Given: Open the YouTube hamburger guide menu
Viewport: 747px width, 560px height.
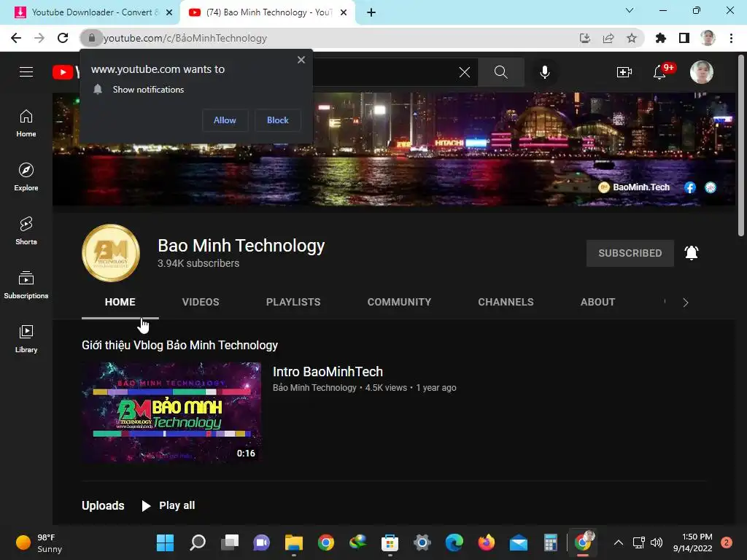Looking at the screenshot, I should click(26, 72).
